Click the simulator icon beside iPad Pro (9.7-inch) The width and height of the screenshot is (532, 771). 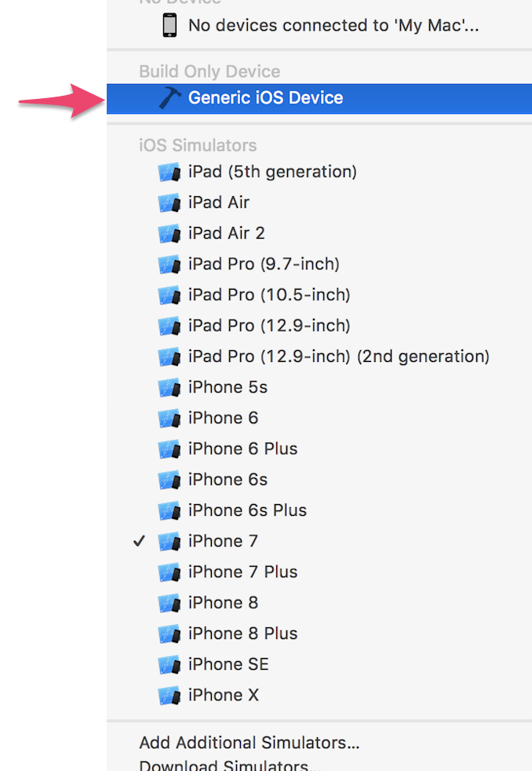coord(170,265)
